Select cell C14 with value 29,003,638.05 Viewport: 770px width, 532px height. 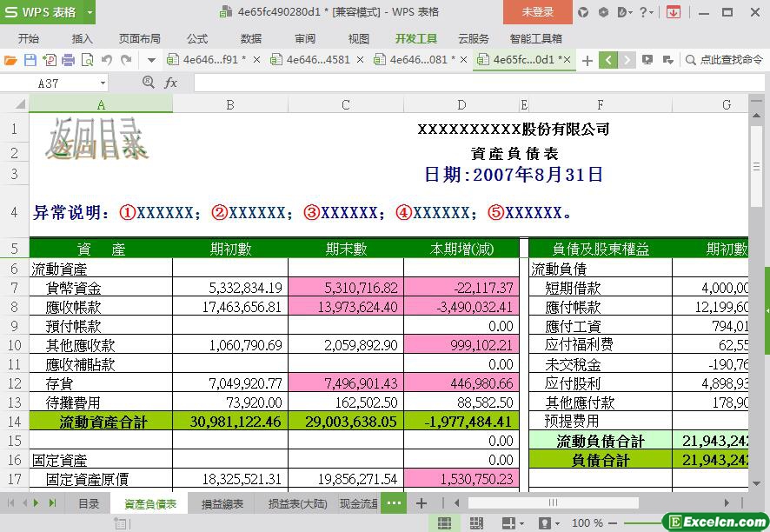345,422
